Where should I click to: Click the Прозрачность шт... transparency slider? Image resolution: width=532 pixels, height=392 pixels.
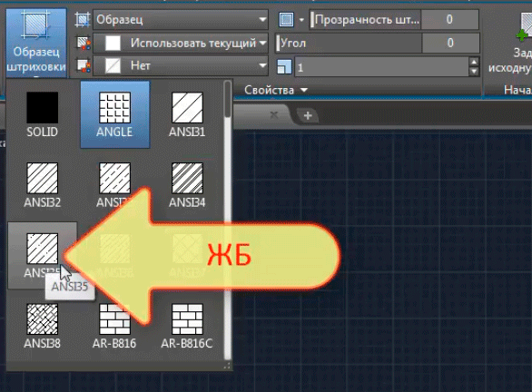coord(365,20)
